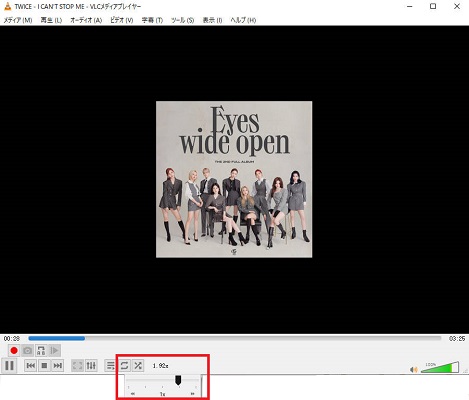Open the ヘルプ (H) menu

pos(243,20)
